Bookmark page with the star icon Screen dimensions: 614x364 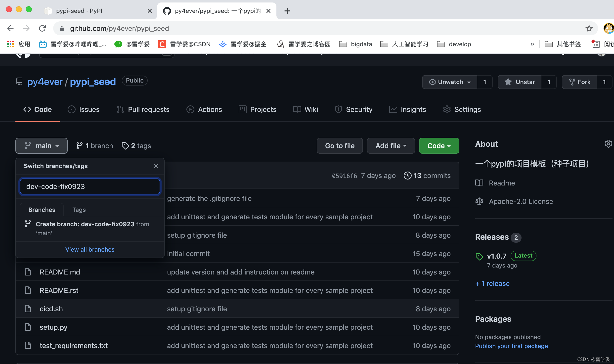[x=589, y=28]
